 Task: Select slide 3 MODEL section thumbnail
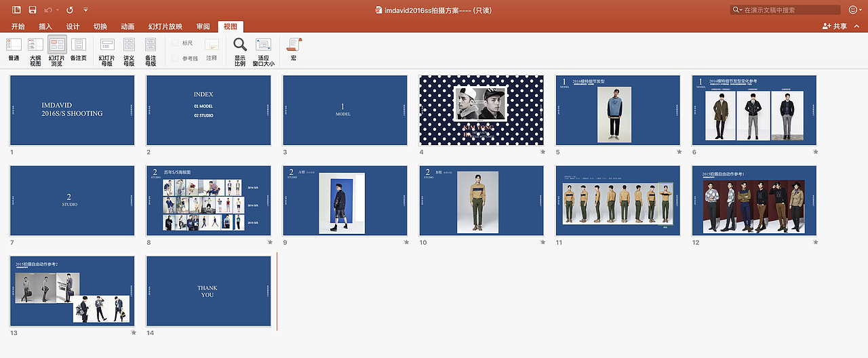coord(345,111)
